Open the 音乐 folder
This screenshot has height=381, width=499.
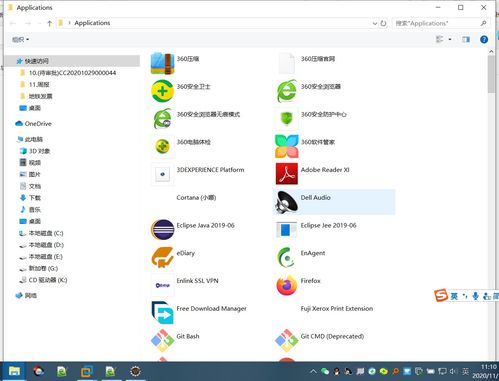(x=35, y=210)
